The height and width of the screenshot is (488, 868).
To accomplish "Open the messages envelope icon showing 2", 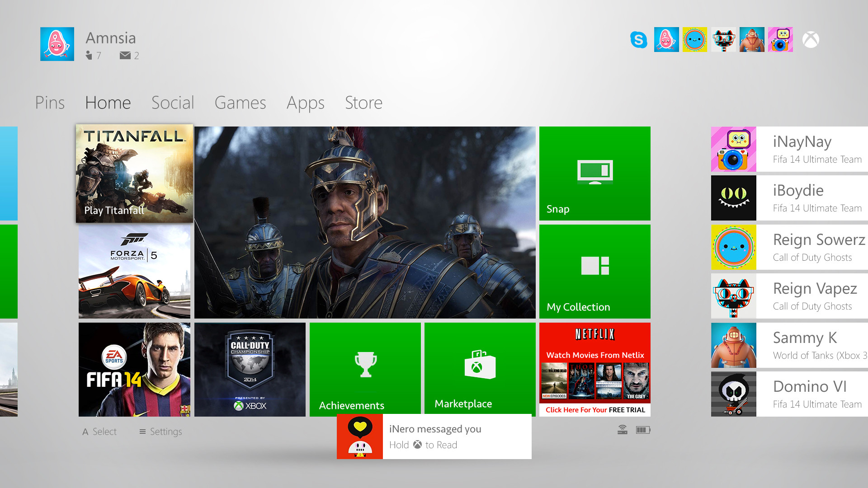I will point(125,55).
